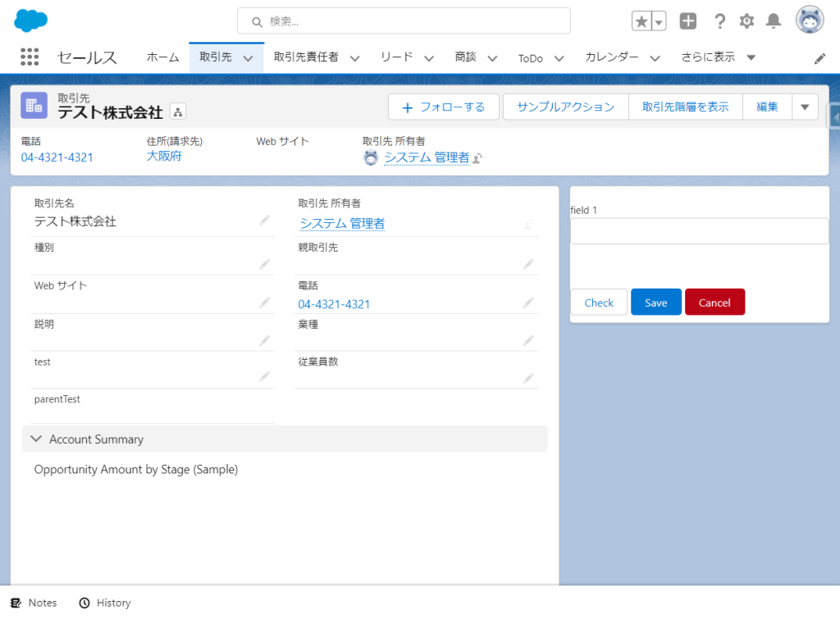Click the Check button
The width and height of the screenshot is (840, 619).
click(x=599, y=303)
